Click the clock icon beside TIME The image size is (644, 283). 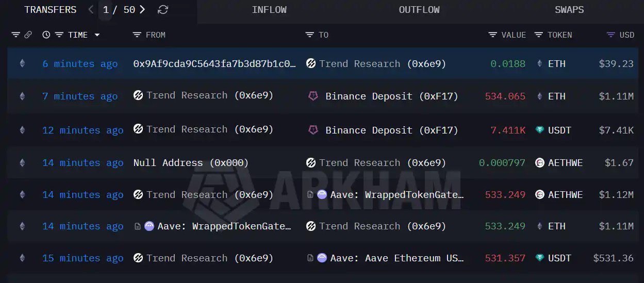click(46, 35)
